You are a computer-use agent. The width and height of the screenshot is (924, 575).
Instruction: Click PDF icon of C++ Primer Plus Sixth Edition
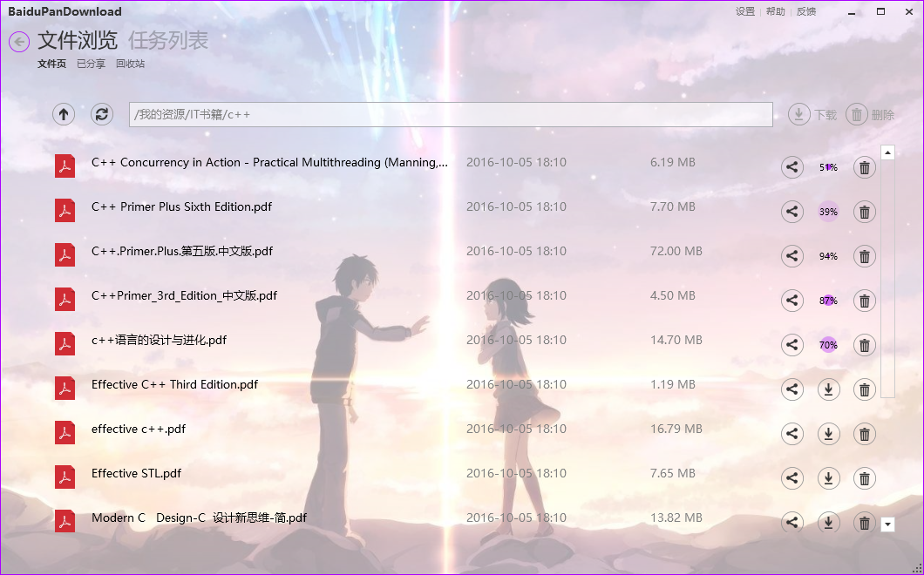[65, 210]
